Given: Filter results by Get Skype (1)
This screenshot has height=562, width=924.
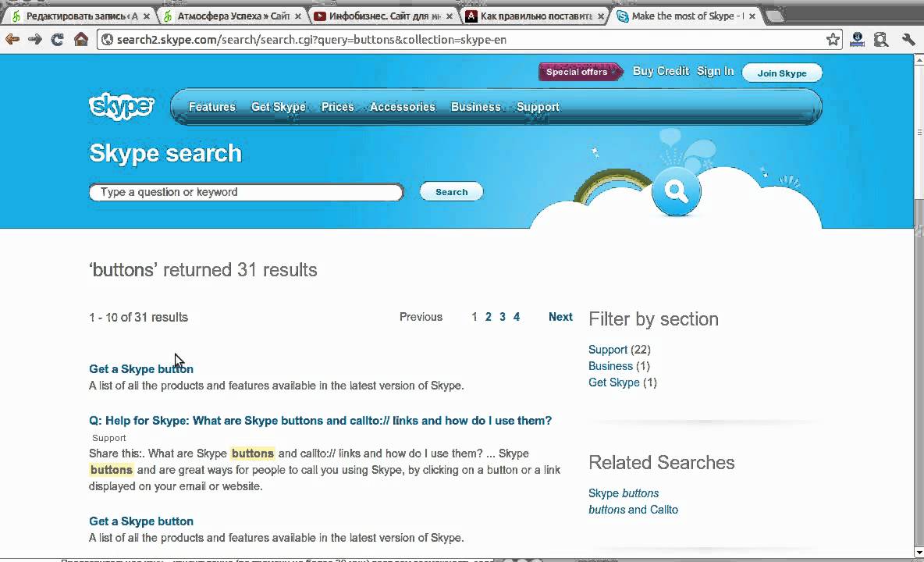Looking at the screenshot, I should point(622,383).
